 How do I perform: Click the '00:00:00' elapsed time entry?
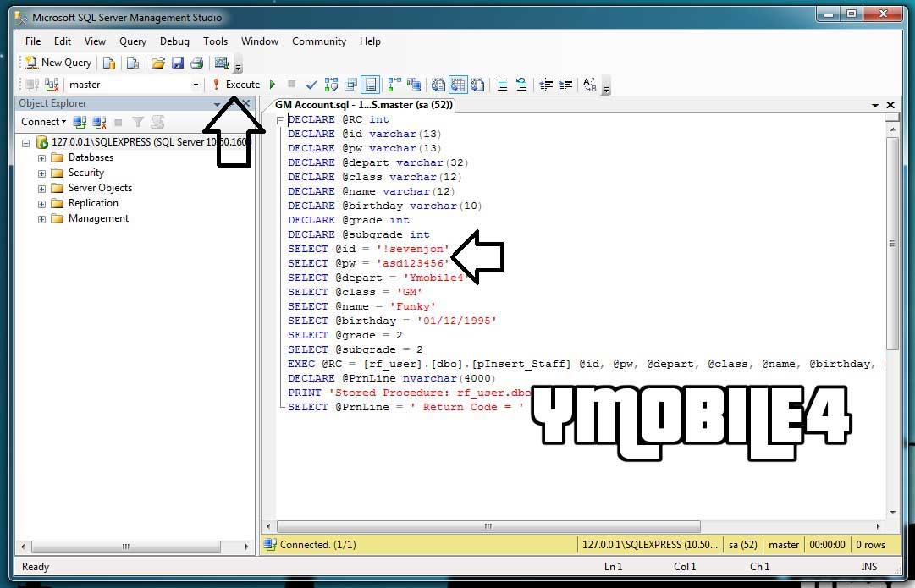pos(828,545)
